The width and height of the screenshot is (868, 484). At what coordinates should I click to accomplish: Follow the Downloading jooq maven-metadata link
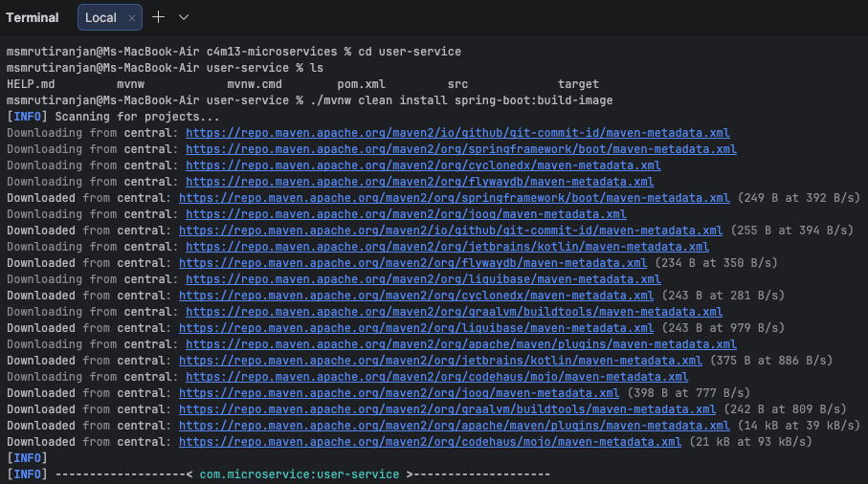pos(406,214)
